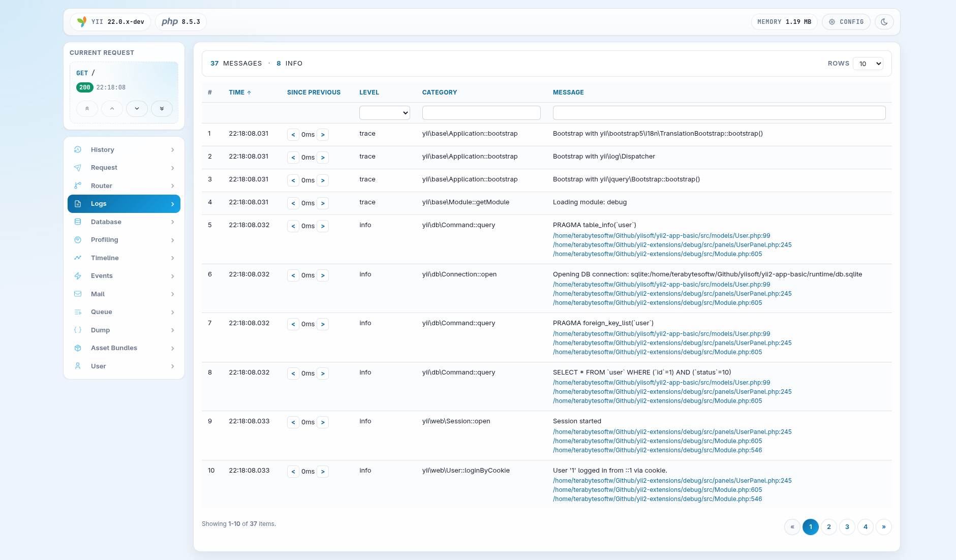
Task: Open the Database panel
Action: click(x=124, y=222)
